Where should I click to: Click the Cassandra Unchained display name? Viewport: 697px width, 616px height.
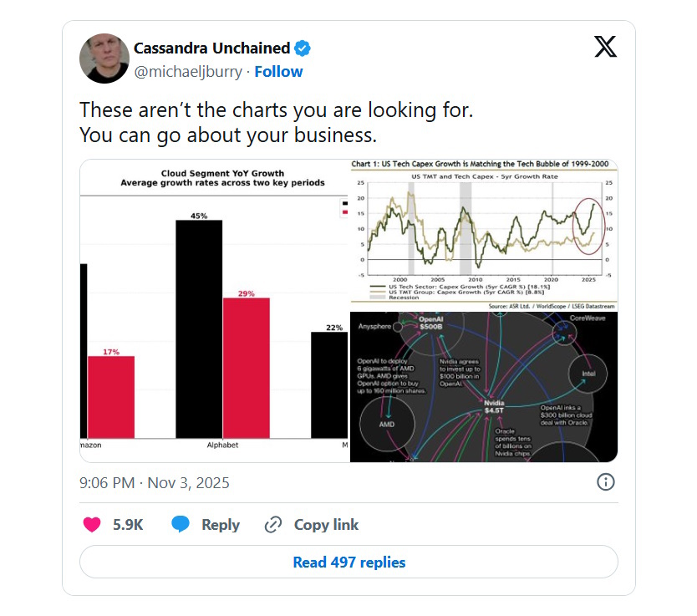(211, 48)
